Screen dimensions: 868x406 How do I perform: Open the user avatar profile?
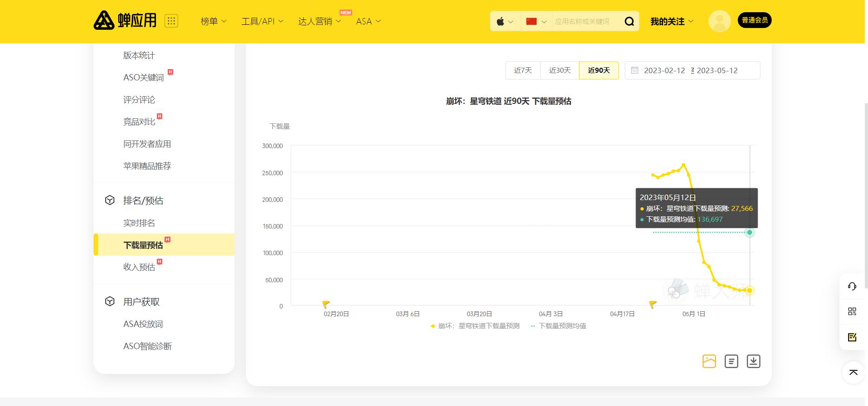click(719, 21)
